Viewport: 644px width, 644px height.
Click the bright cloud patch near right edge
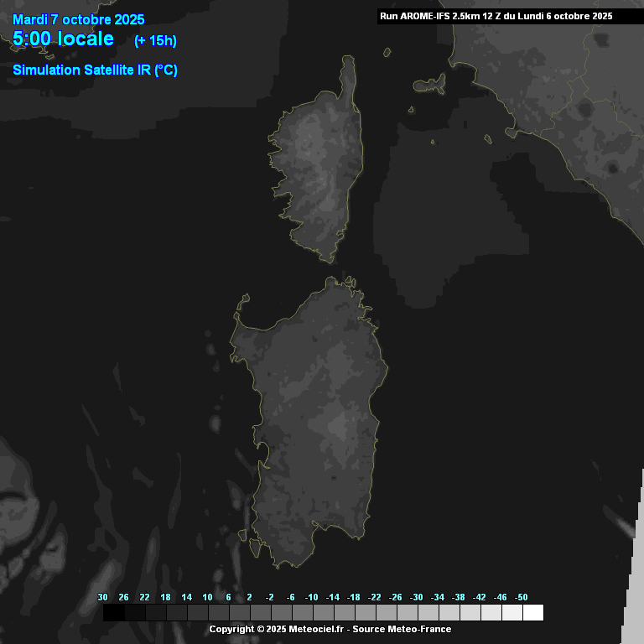click(625, 527)
